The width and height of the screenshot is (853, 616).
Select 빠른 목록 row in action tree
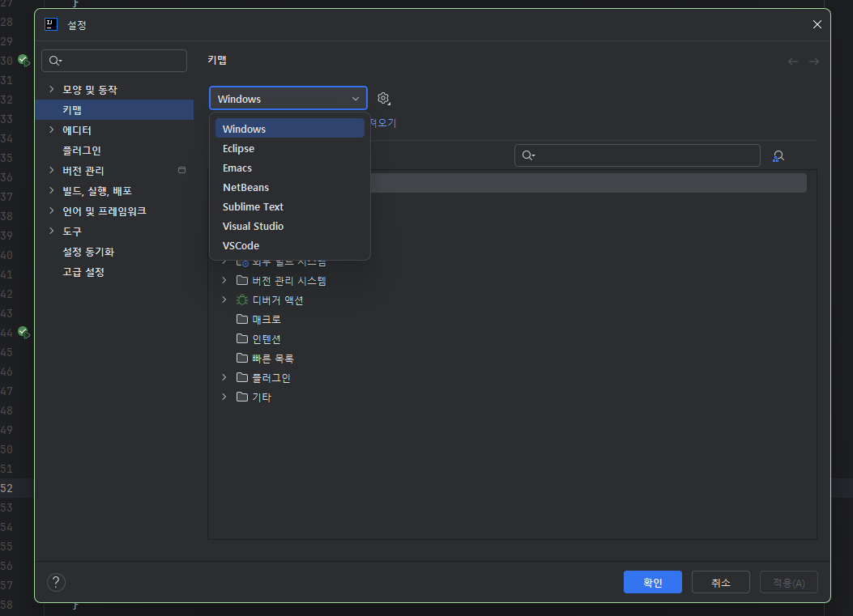point(512,359)
